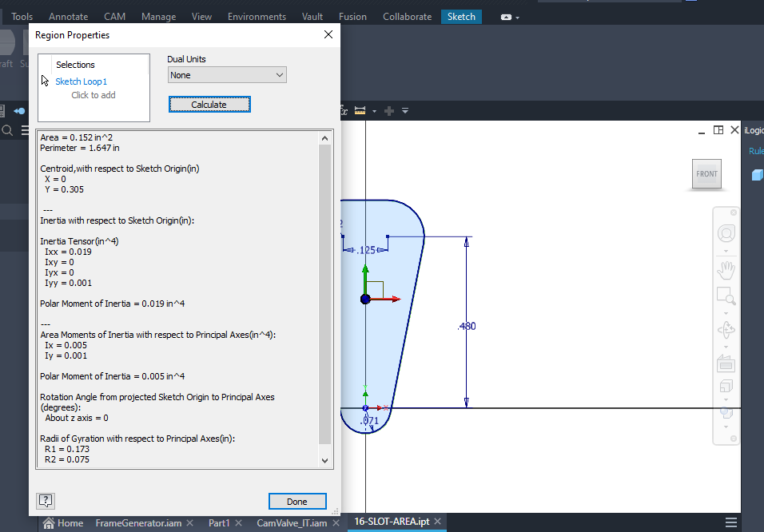
Task: Click Done to close Region Properties
Action: coord(297,500)
